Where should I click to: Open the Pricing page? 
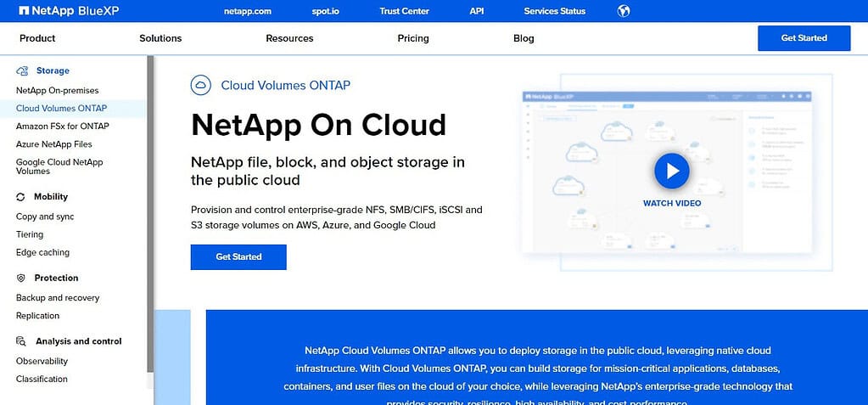tap(413, 38)
